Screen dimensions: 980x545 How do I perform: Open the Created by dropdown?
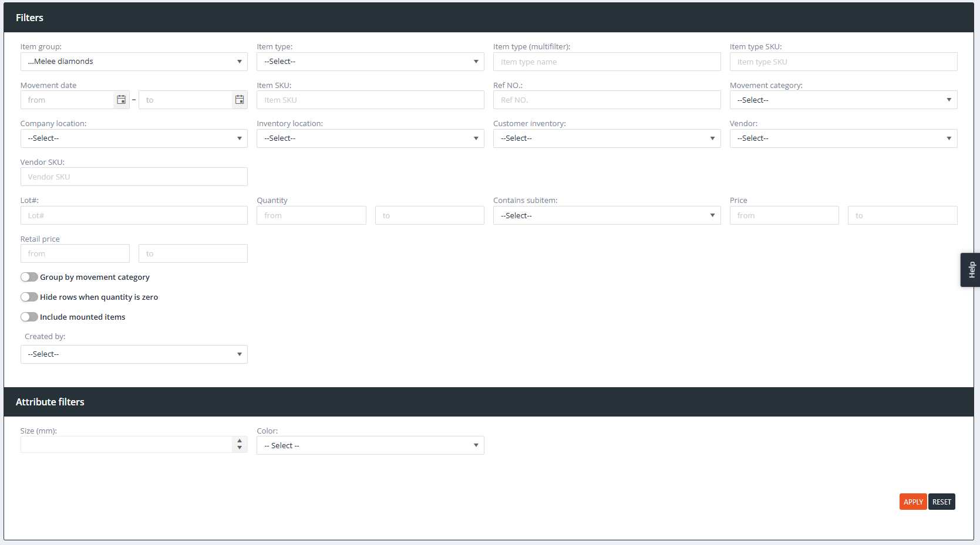pyautogui.click(x=134, y=354)
